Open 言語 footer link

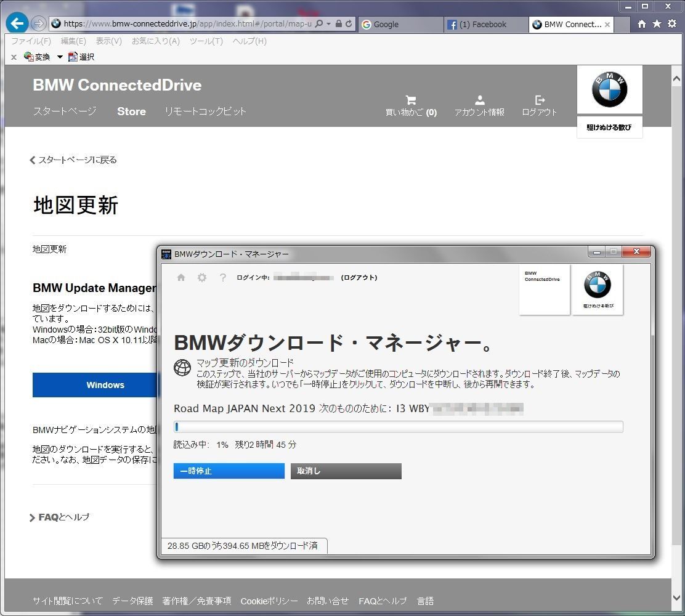point(426,601)
